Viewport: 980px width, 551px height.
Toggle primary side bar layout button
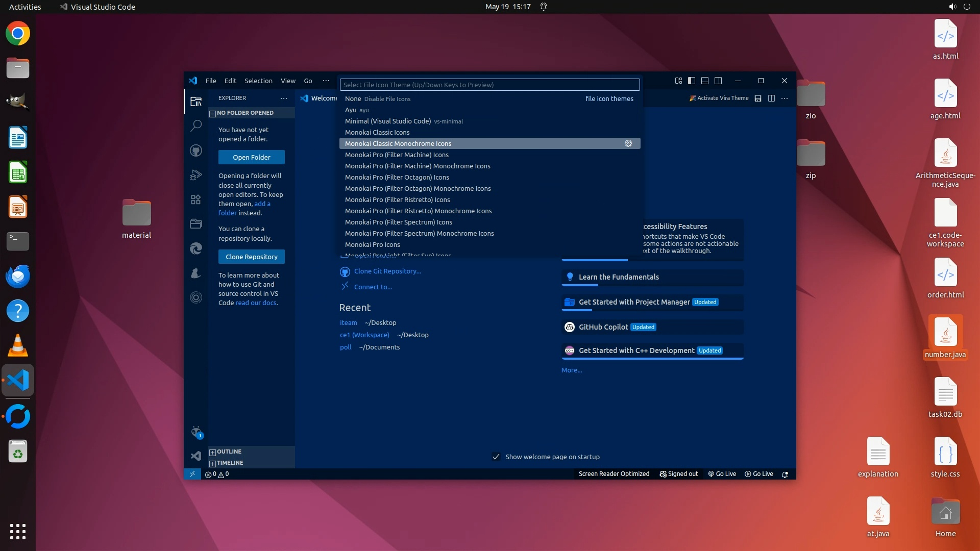coord(692,81)
